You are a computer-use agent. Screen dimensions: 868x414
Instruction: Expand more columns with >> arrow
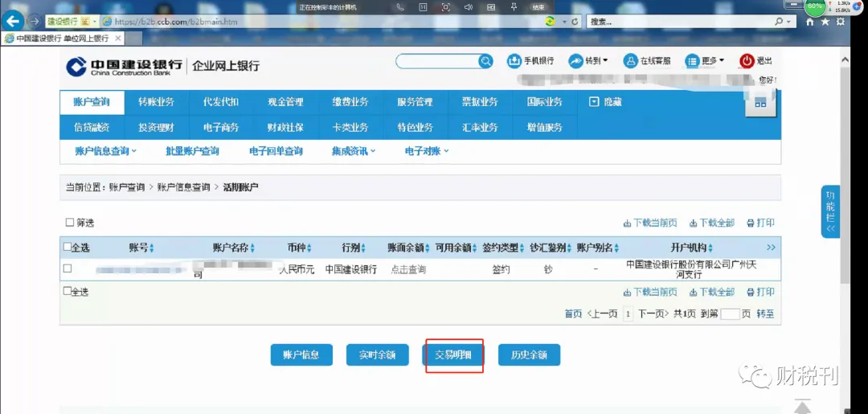tap(771, 247)
